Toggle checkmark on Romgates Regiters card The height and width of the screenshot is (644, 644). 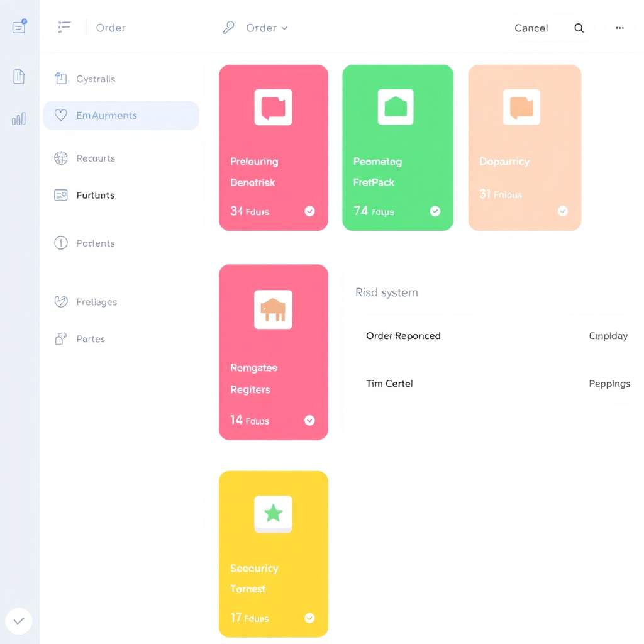(x=309, y=420)
